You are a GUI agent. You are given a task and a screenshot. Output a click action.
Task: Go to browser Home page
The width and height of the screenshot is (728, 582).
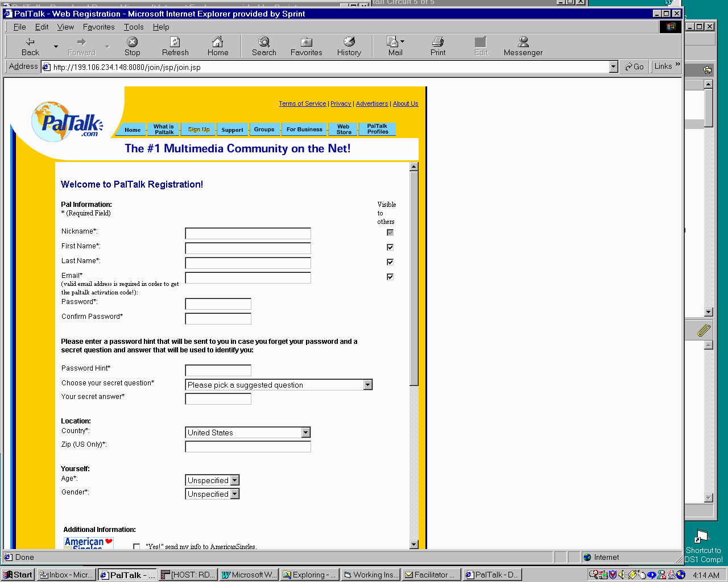pyautogui.click(x=218, y=47)
